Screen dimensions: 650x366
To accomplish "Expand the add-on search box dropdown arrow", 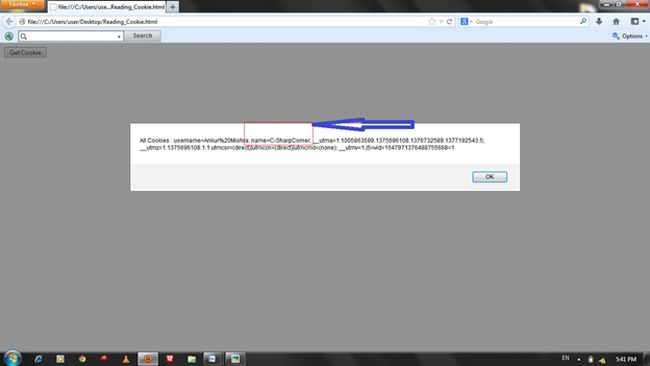I will click(x=119, y=36).
